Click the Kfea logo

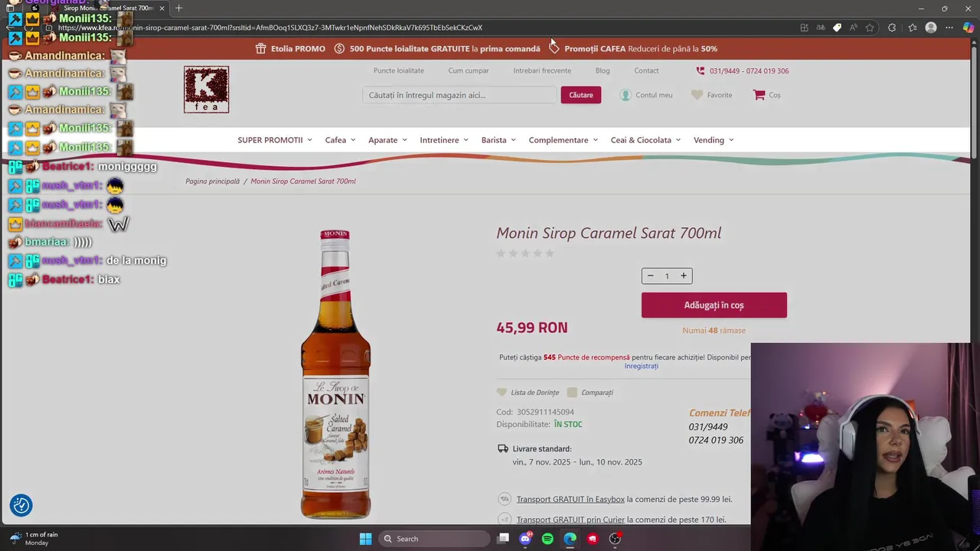coord(206,90)
